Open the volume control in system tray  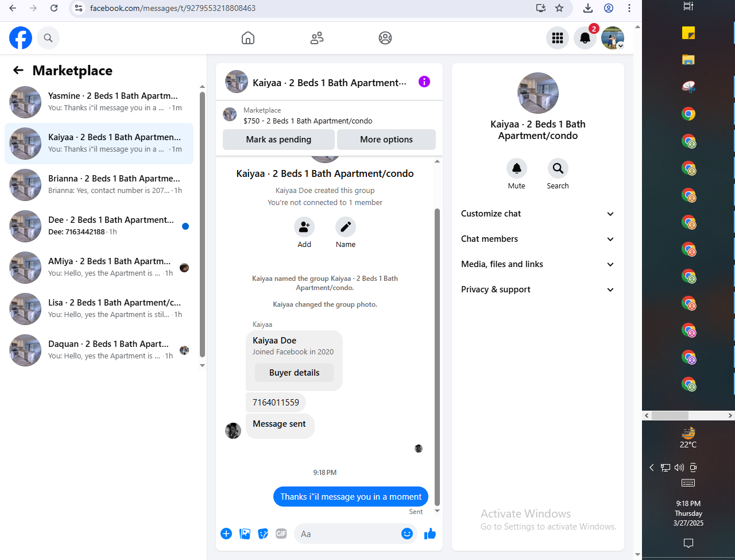click(679, 468)
